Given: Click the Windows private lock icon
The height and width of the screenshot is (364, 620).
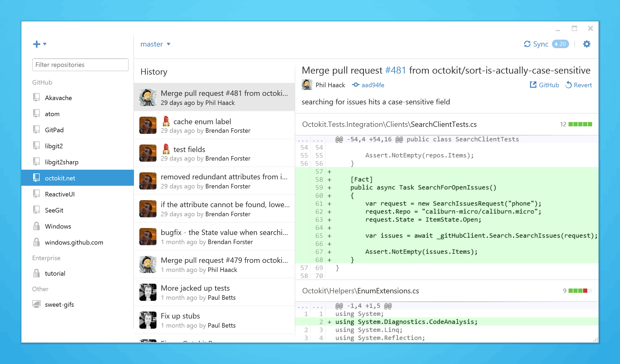Looking at the screenshot, I should pos(36,226).
